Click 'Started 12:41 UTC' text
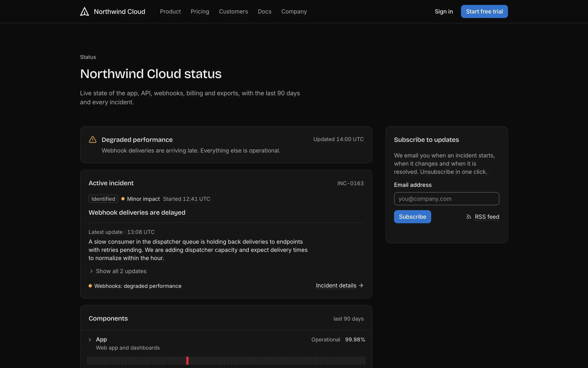The image size is (588, 368). (x=187, y=199)
